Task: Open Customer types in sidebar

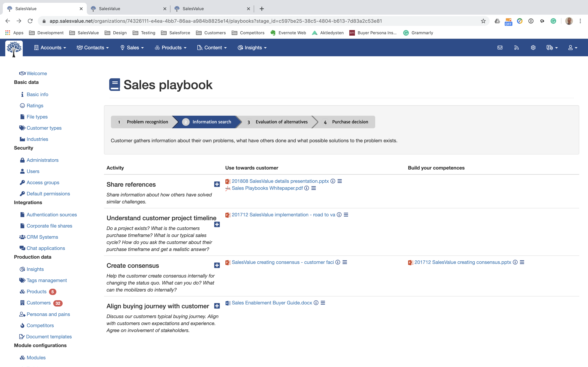Action: 44,128
